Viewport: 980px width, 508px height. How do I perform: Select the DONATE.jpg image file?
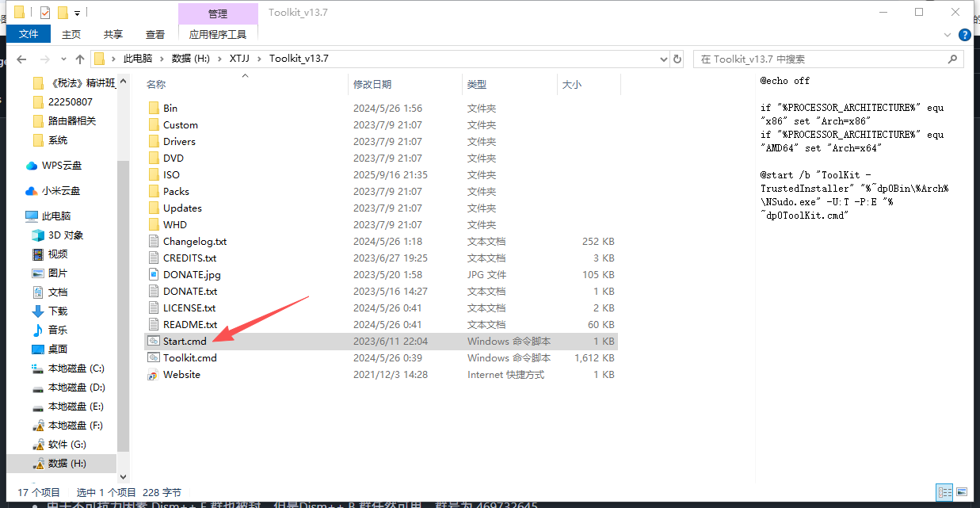[192, 275]
